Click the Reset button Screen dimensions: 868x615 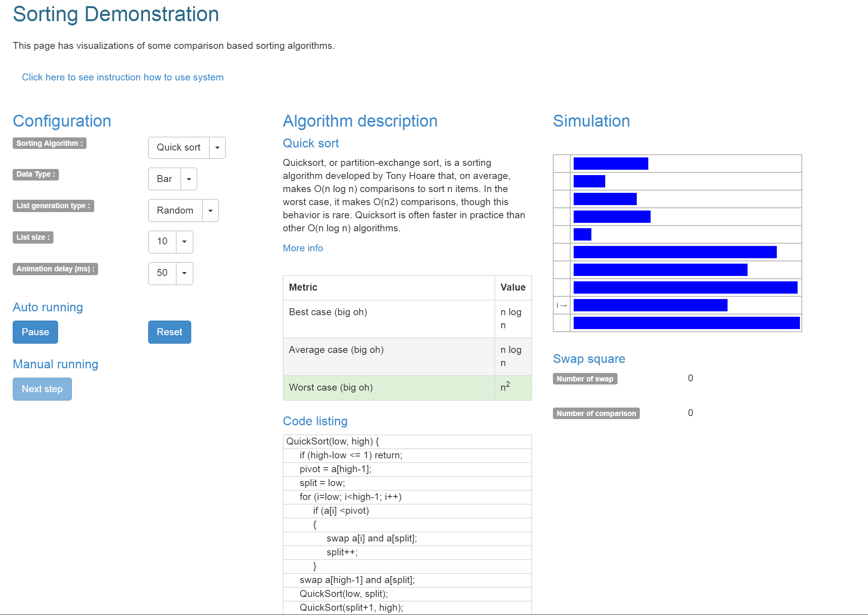click(169, 332)
